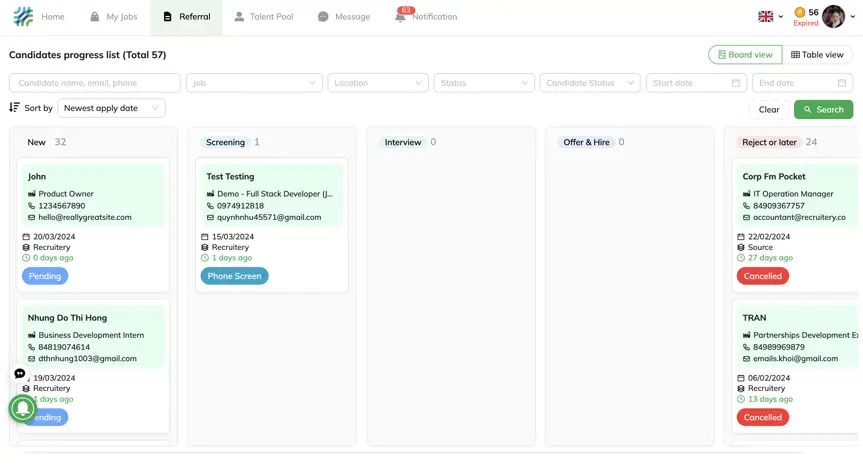Click the New column header
The width and height of the screenshot is (863, 465).
[x=36, y=143]
